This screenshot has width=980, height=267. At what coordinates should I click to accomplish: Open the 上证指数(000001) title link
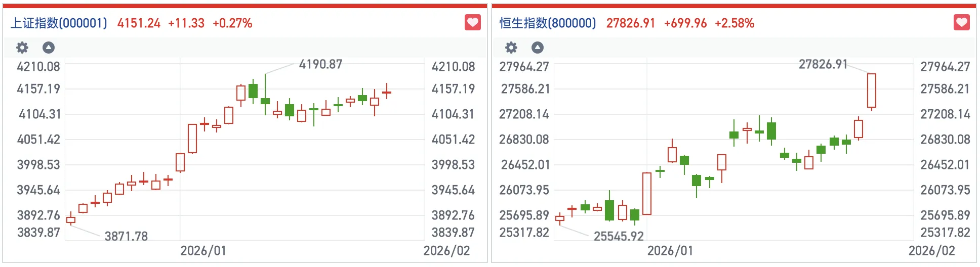click(x=59, y=23)
